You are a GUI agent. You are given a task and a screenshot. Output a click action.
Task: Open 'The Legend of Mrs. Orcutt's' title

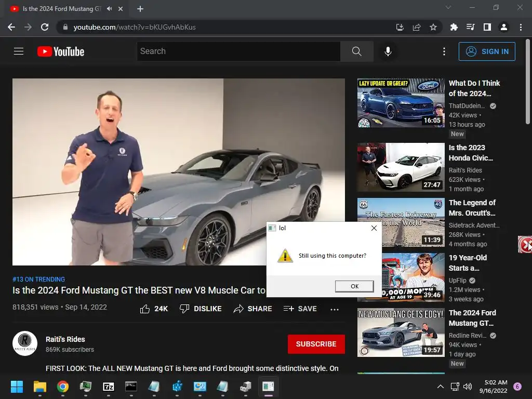[x=472, y=208]
